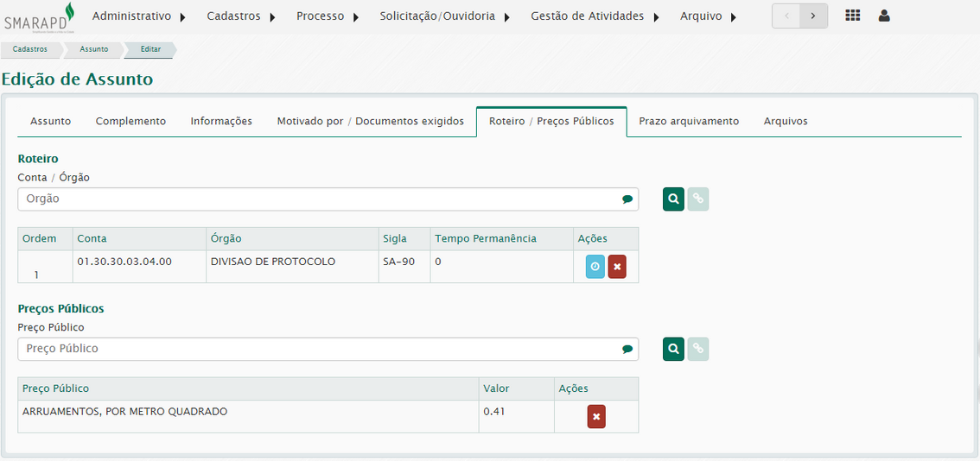
Task: Click the search icon beside the Órgão field
Action: click(673, 199)
